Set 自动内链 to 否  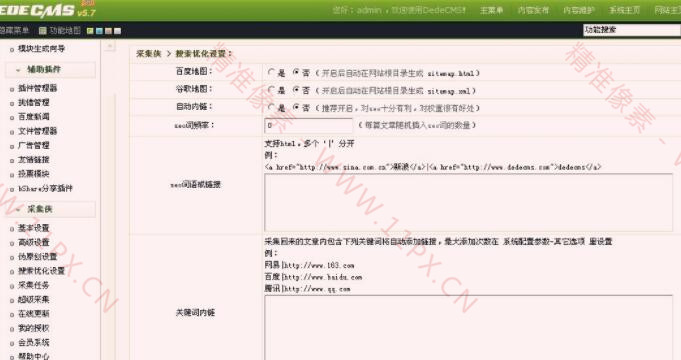point(296,107)
